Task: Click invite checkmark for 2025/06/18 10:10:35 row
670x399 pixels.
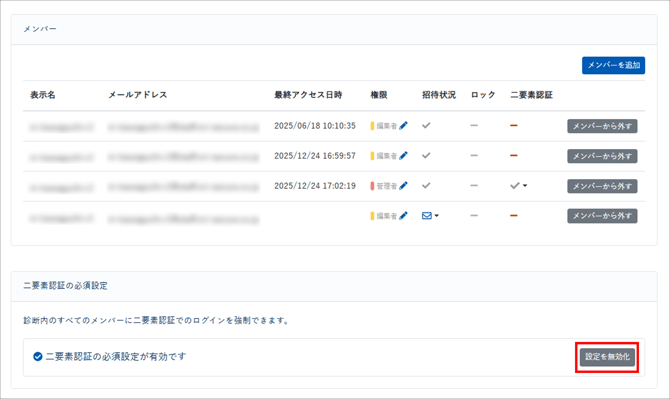Action: (426, 126)
